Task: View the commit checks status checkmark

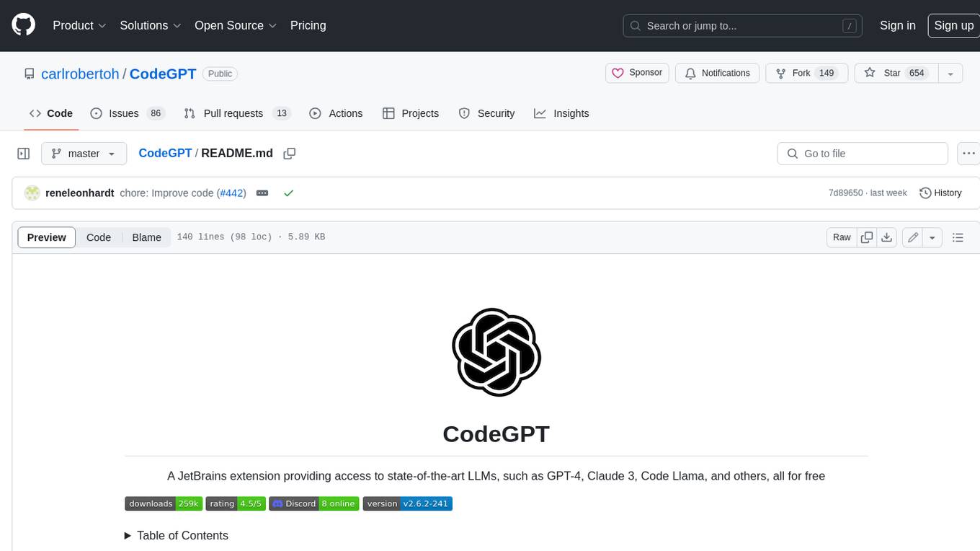Action: pos(288,193)
